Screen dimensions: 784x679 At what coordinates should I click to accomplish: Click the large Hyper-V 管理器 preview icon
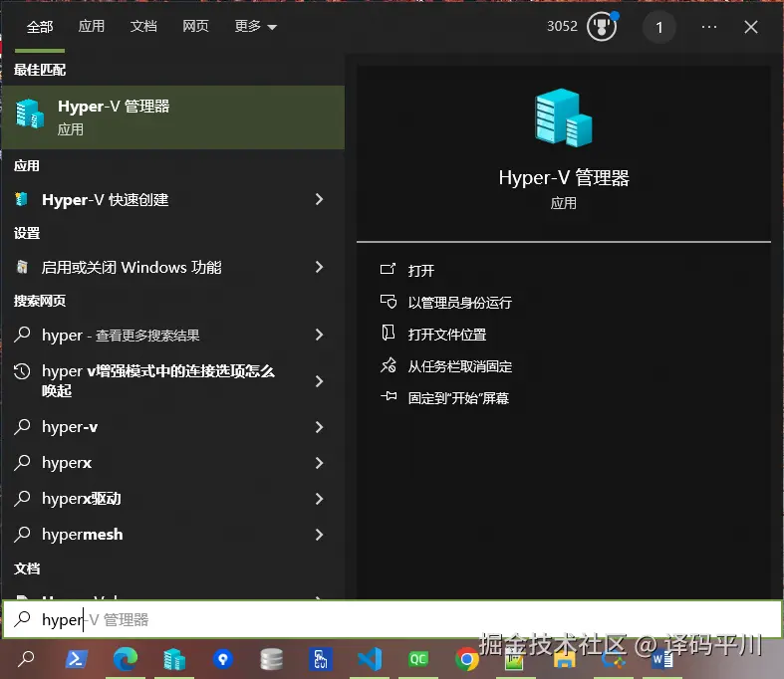[564, 117]
